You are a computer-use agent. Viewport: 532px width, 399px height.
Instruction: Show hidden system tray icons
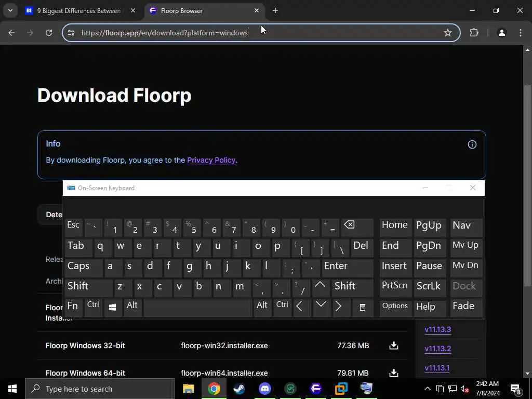[x=428, y=389]
